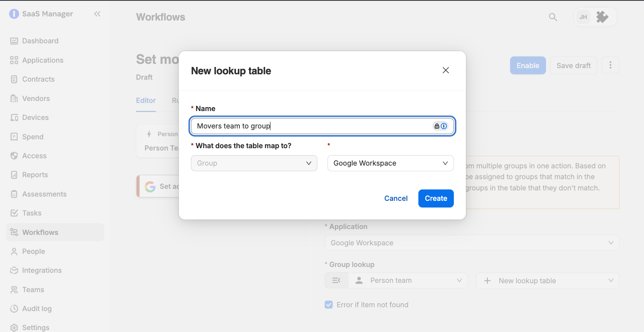The height and width of the screenshot is (332, 644).
Task: Close the New lookup table dialog
Action: [x=446, y=70]
